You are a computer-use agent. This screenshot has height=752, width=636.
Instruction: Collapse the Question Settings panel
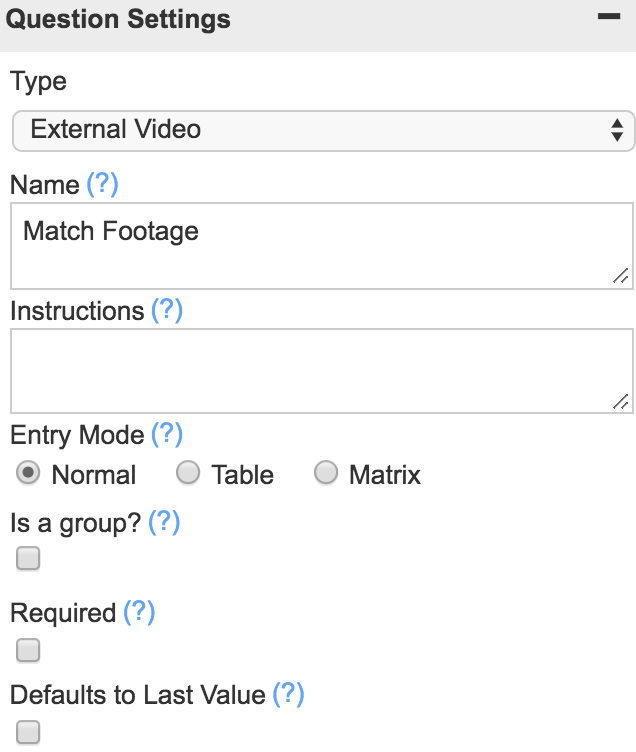pyautogui.click(x=609, y=17)
